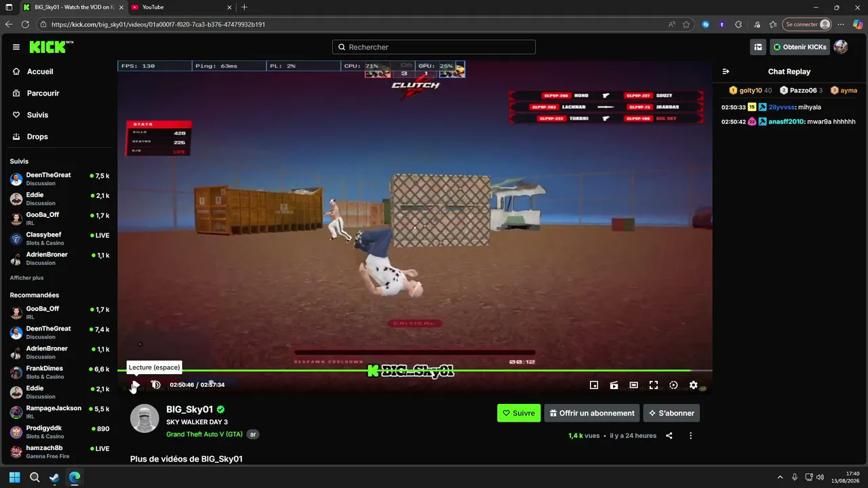Open the Edge Settings and more menu
The width and height of the screenshot is (868, 488).
(x=841, y=24)
